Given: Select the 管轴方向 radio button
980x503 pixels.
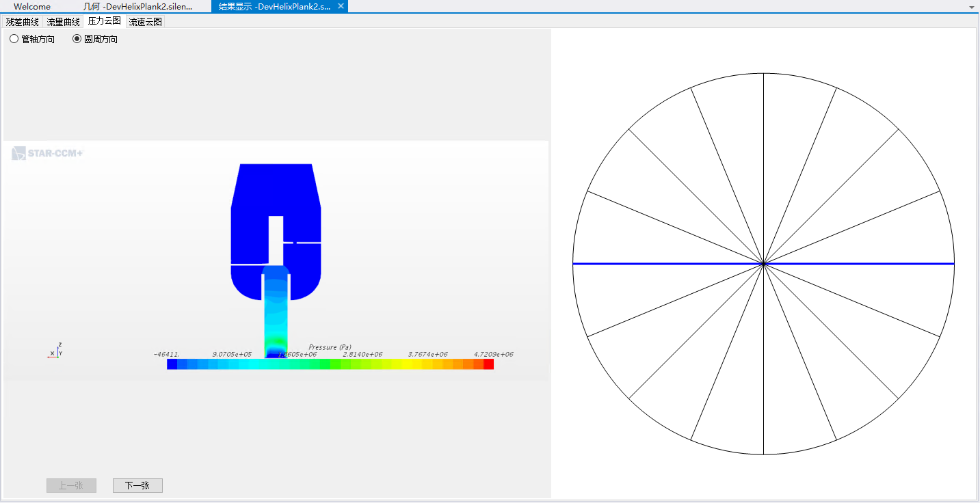Looking at the screenshot, I should click(14, 40).
